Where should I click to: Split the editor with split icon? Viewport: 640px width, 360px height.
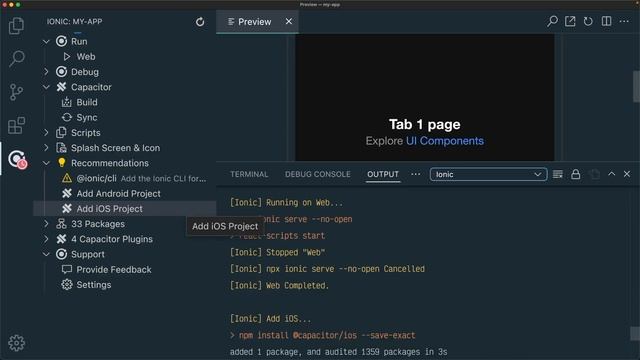pos(607,21)
